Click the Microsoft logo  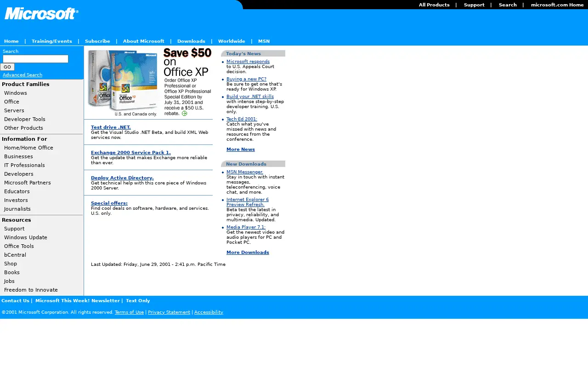coord(41,14)
